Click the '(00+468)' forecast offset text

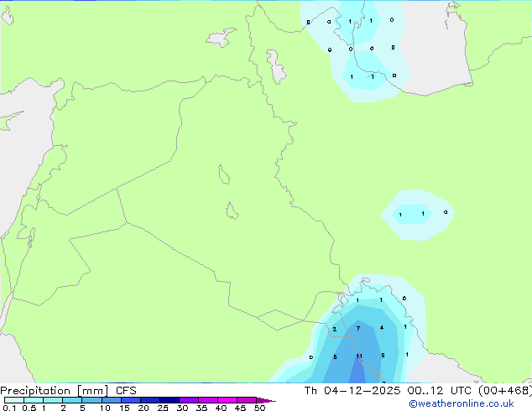pyautogui.click(x=505, y=391)
